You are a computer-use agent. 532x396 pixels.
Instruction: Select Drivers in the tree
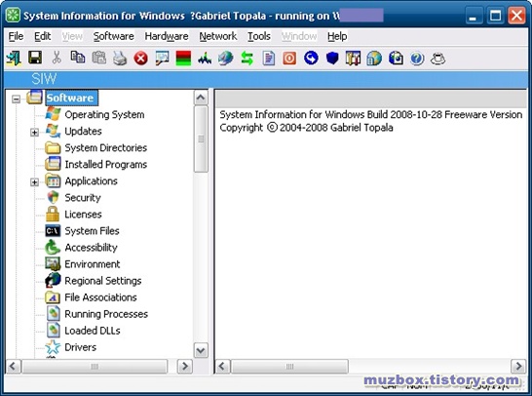[x=81, y=347]
